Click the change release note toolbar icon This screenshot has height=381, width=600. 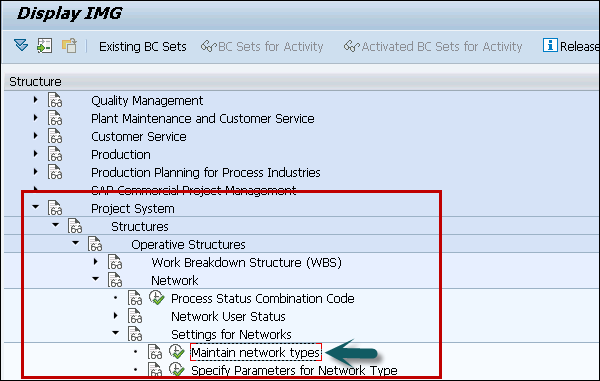click(70, 46)
